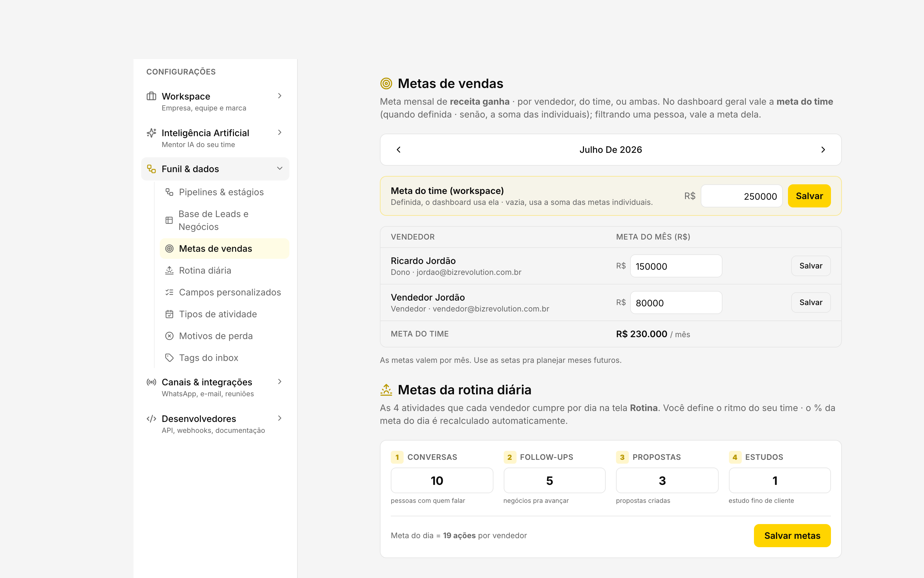Click the META DO MÊS (R$) column header
The image size is (924, 578).
pos(653,237)
